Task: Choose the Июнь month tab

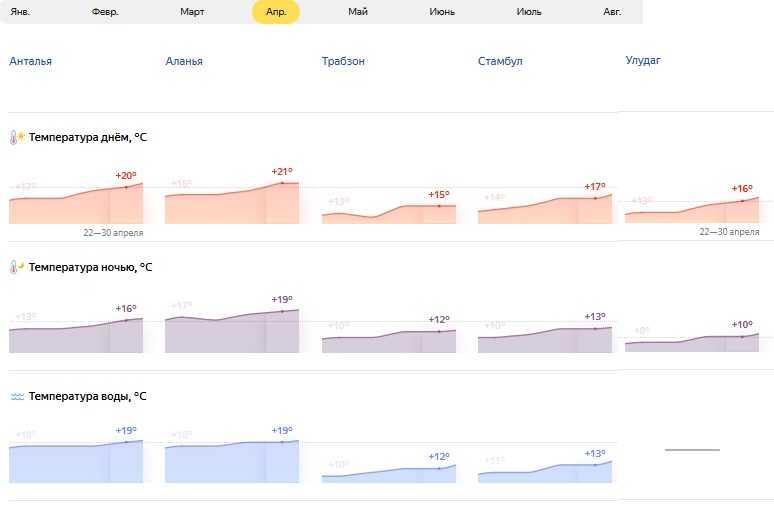Action: 442,12
